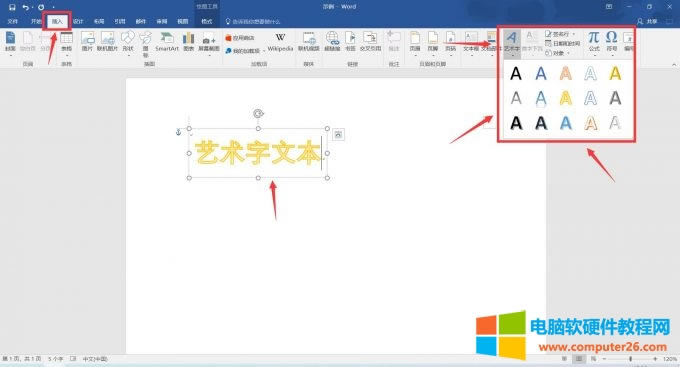Open the Wikipedia add-in
The image size is (680, 367).
280,42
